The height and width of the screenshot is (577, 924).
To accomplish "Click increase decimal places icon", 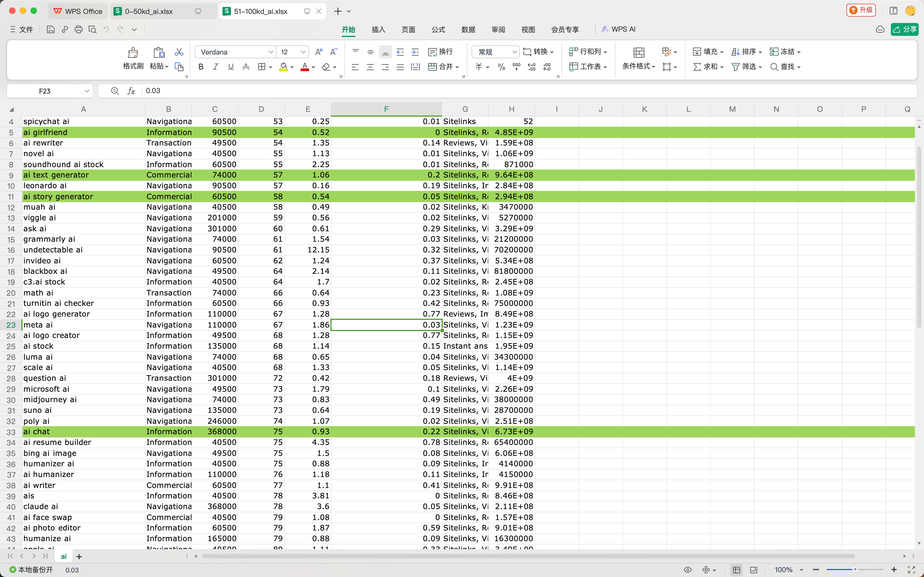I will coord(532,67).
